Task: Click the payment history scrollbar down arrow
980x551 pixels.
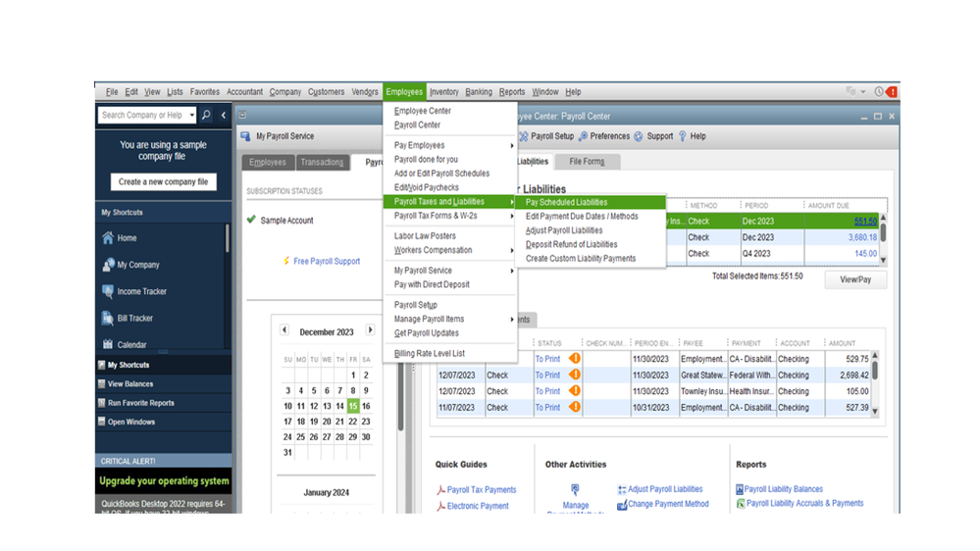Action: click(875, 412)
